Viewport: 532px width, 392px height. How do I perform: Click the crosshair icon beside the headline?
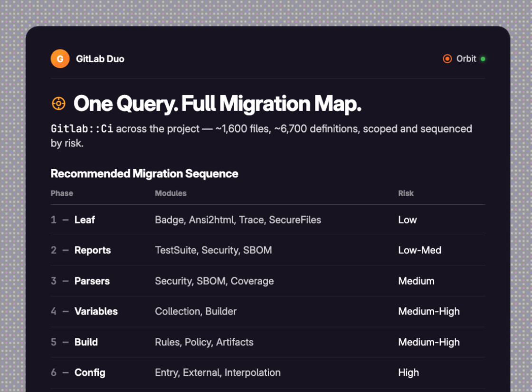pos(58,104)
